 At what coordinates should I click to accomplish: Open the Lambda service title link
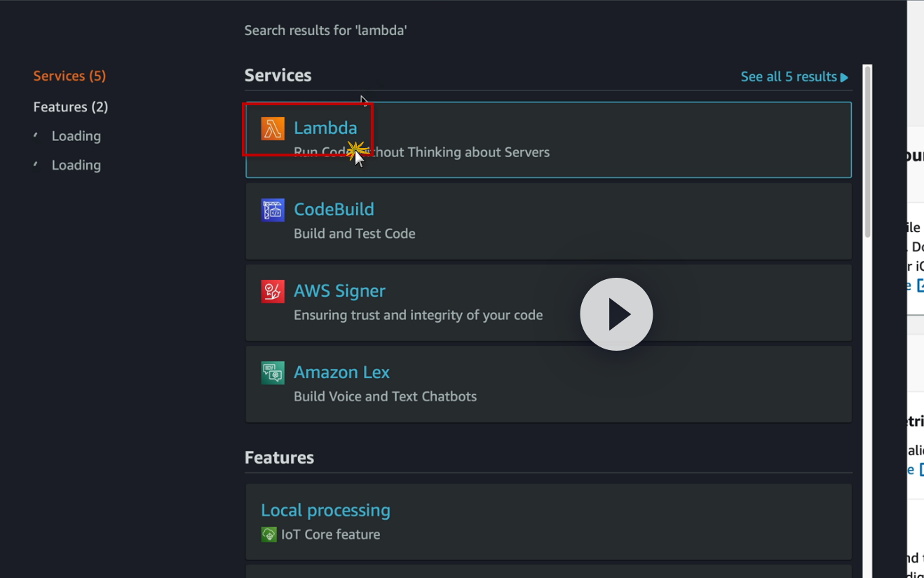point(325,128)
